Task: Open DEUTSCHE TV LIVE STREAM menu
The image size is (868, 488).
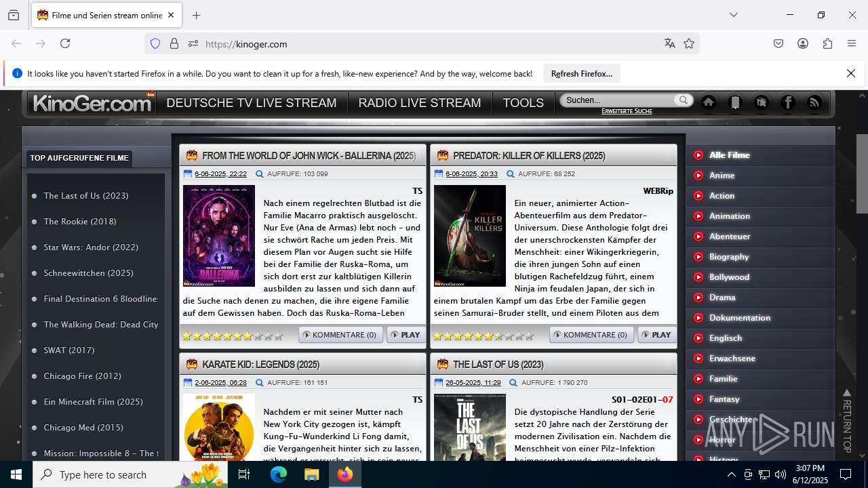Action: pos(252,103)
